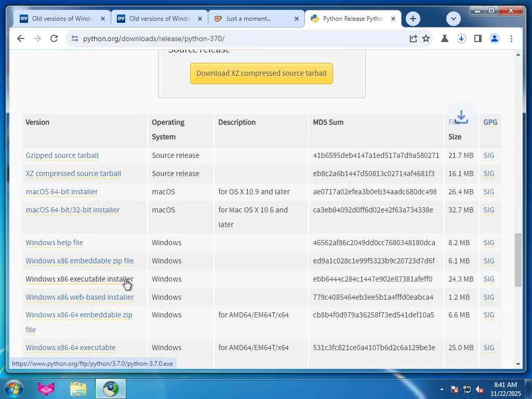Open GPG column header link
The height and width of the screenshot is (399, 532).
click(x=490, y=122)
